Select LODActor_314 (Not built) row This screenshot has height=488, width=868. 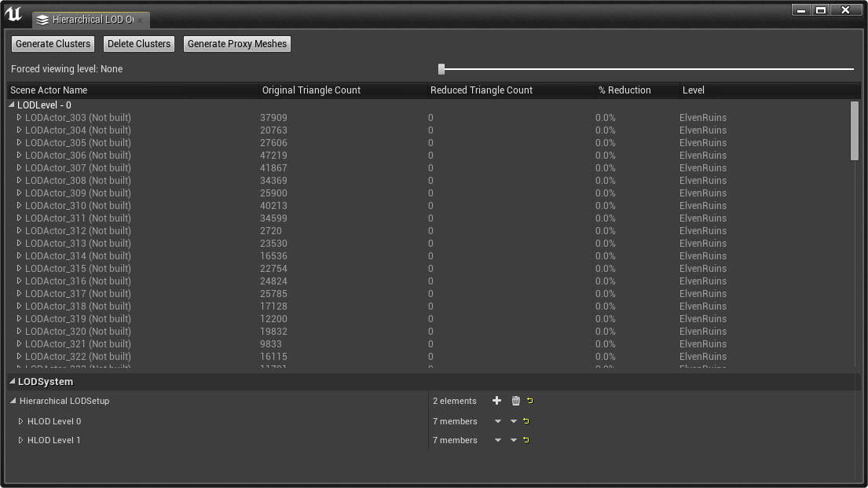tap(428, 256)
